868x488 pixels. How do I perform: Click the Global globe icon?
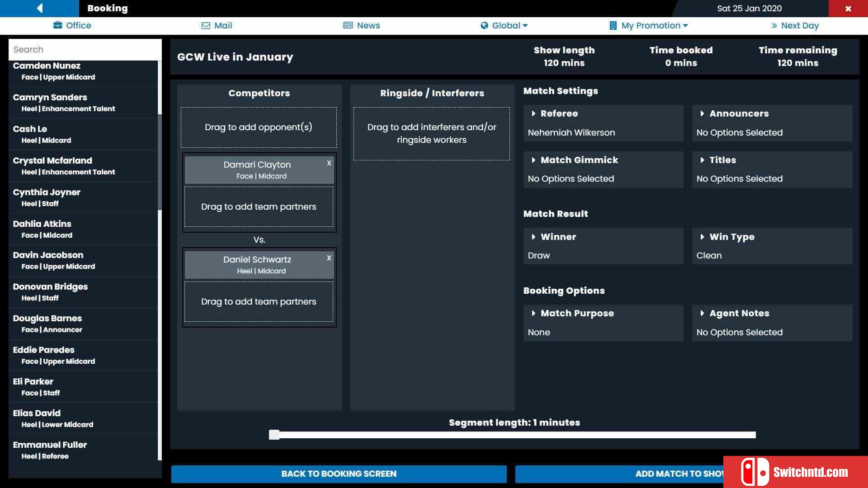pos(484,25)
